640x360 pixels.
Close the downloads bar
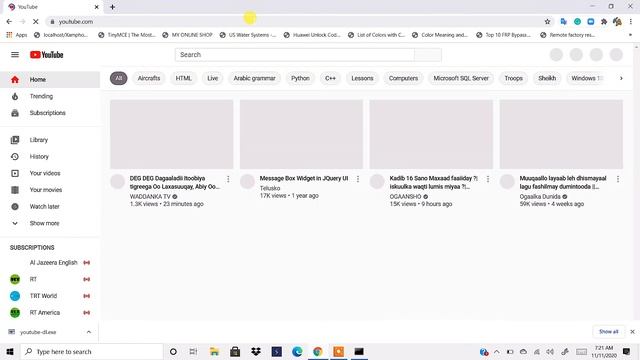coord(632,332)
